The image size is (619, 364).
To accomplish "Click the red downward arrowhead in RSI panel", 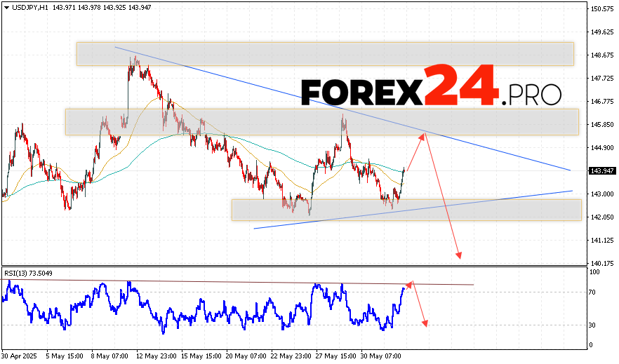I will point(425,323).
